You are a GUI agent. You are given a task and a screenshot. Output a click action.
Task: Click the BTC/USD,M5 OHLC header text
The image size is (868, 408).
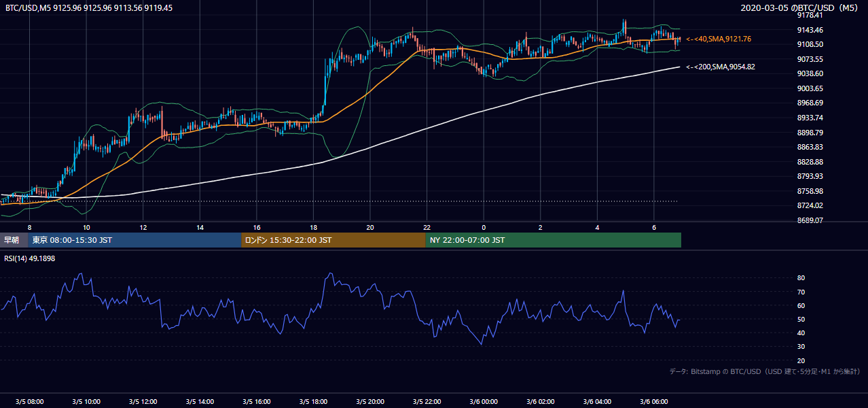point(88,8)
